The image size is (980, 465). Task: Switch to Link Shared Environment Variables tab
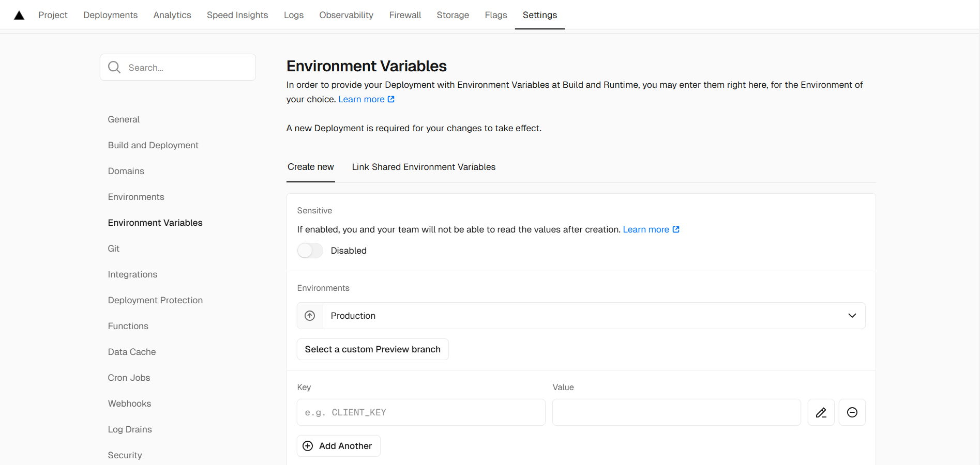[424, 167]
